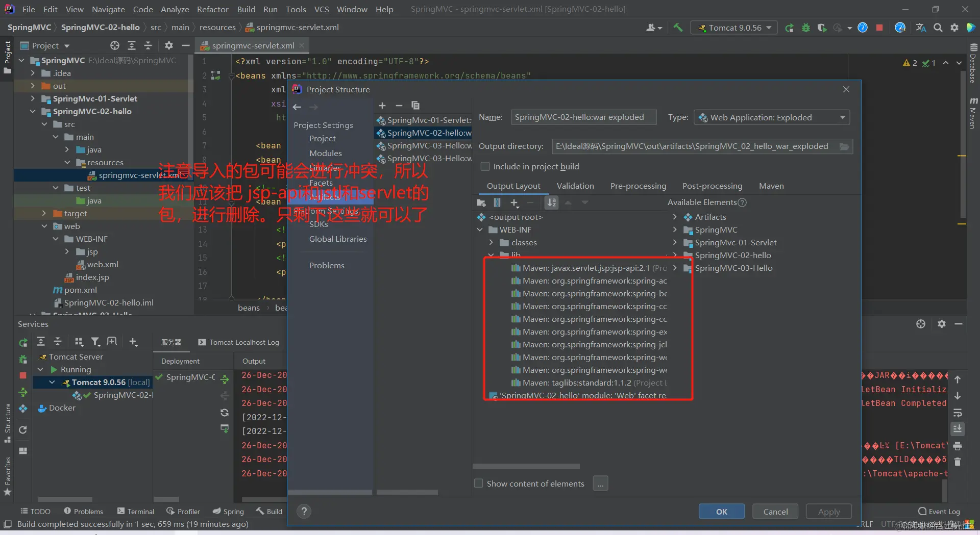Click the green Run Tomcat icon

coord(789,28)
